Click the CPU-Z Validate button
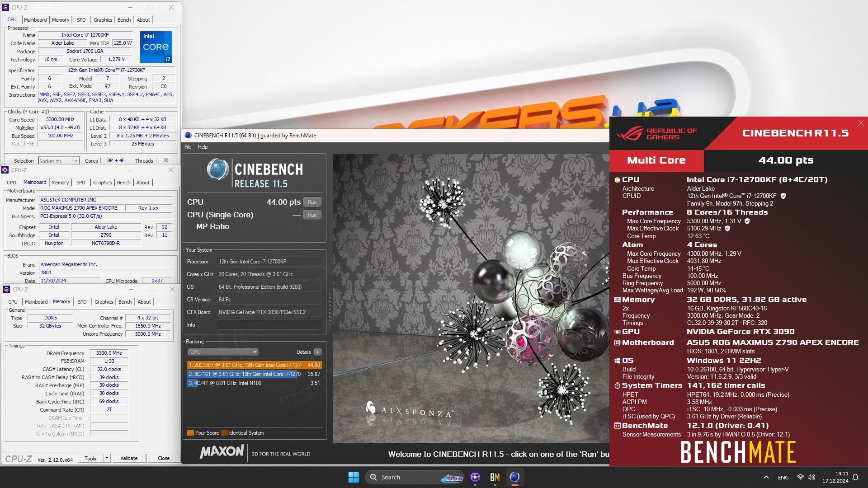This screenshot has width=868, height=488. click(129, 458)
